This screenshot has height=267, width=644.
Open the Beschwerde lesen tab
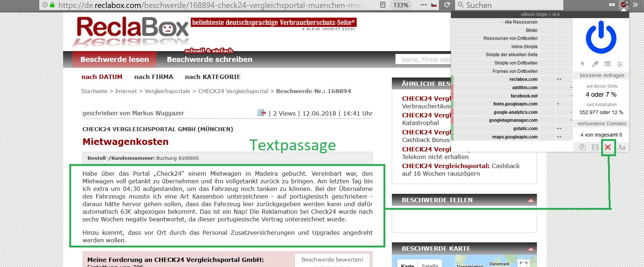click(x=115, y=59)
